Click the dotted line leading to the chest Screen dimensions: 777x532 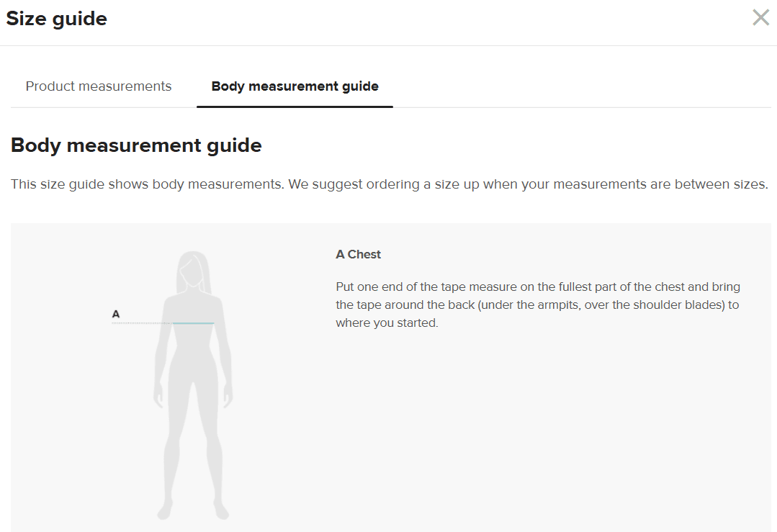tap(142, 323)
